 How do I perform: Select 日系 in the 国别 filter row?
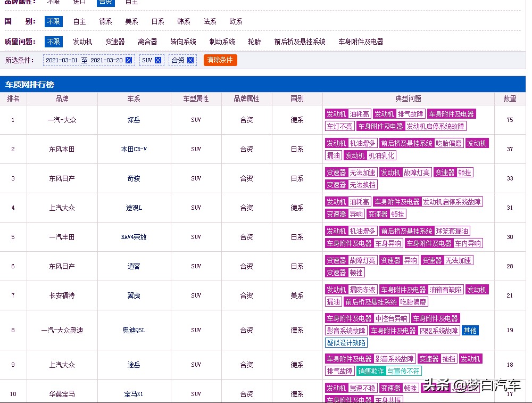157,21
